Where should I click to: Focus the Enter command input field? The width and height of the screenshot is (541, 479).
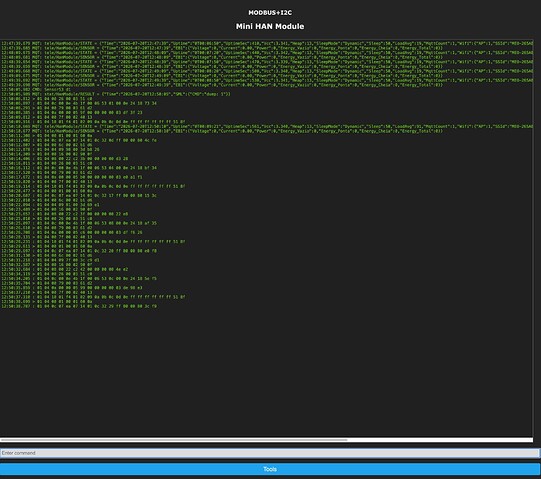(x=270, y=453)
